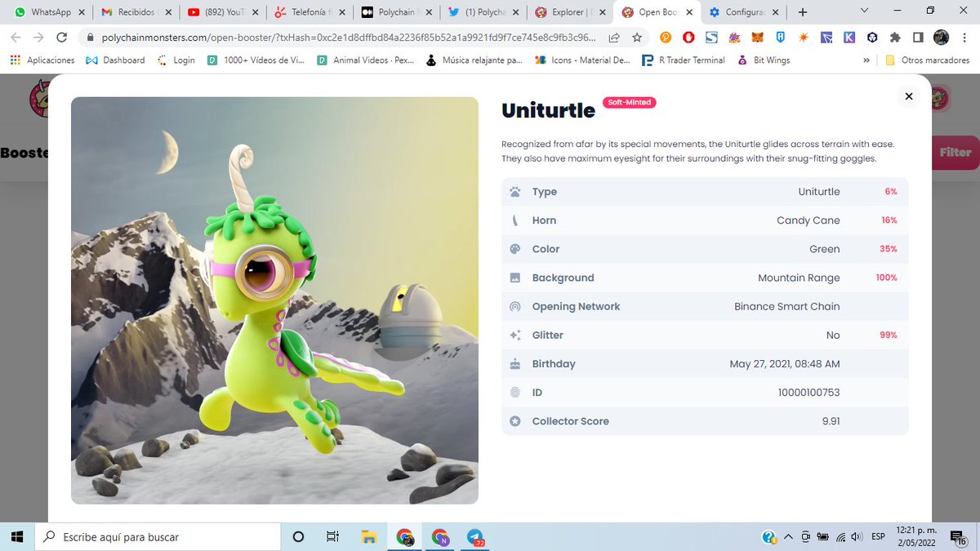Viewport: 980px width, 551px height.
Task: Click the cake icon beside Birthday
Action: (x=515, y=363)
